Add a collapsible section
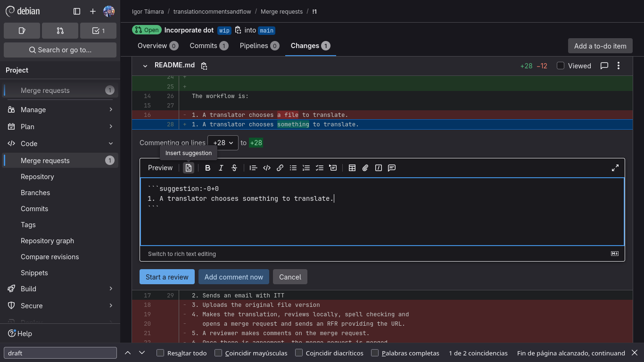Viewport: 644px width, 362px height. (x=333, y=168)
